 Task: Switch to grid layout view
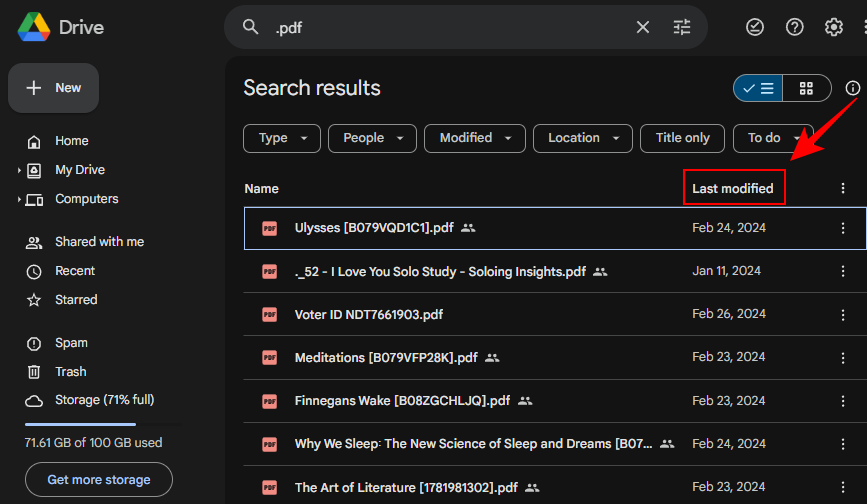[x=807, y=88]
